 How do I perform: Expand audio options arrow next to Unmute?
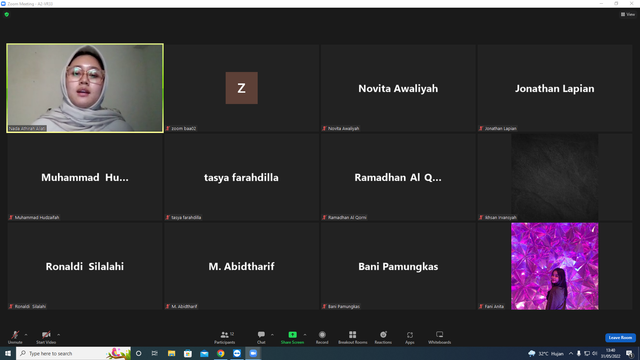26,335
